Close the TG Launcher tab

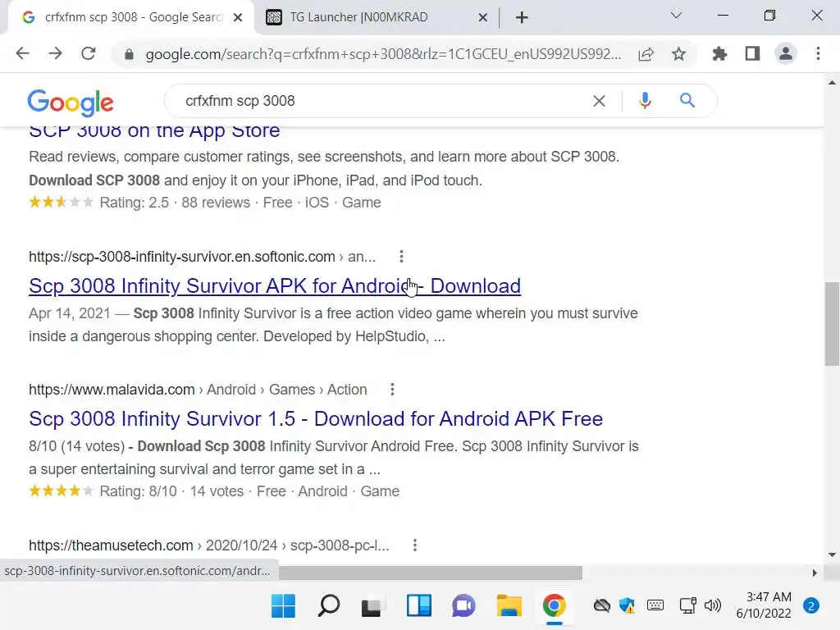click(482, 18)
